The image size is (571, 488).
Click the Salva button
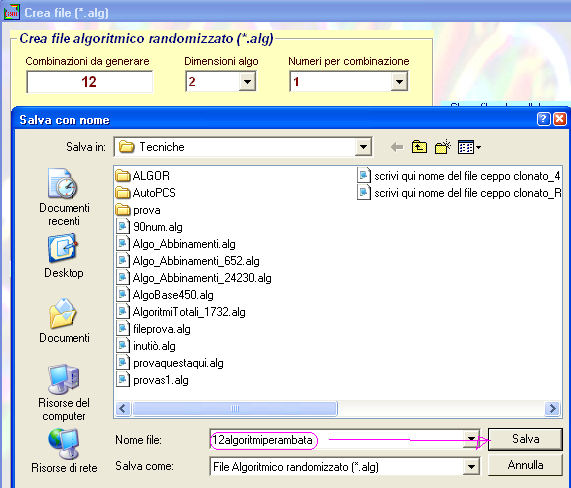[x=525, y=439]
